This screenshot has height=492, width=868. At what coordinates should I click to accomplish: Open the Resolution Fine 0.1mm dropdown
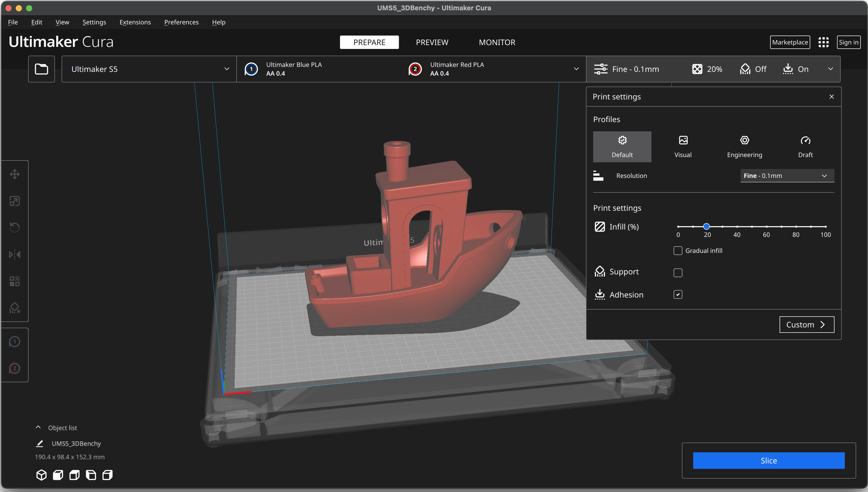[x=787, y=176]
